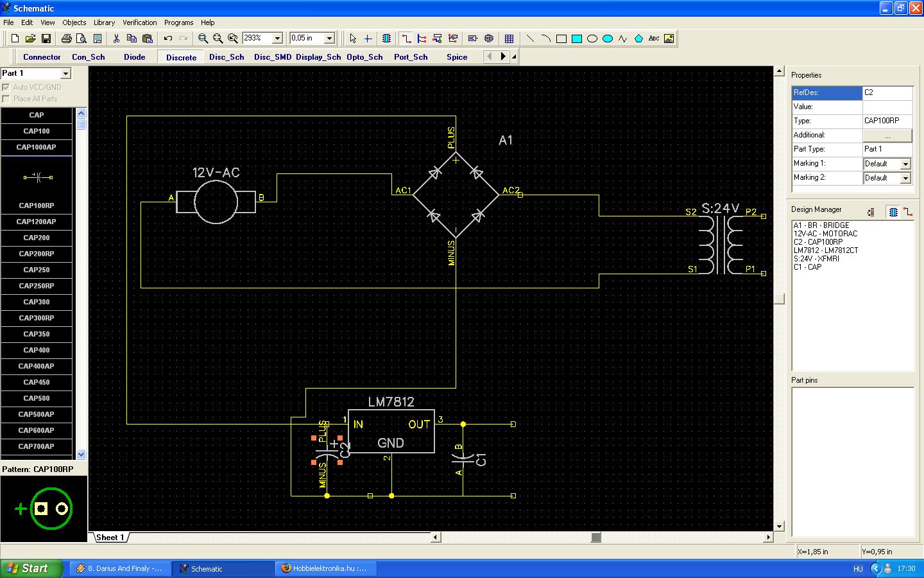Click the CAP100RP pattern preview thumbnail
This screenshot has height=578, width=924.
pyautogui.click(x=44, y=509)
